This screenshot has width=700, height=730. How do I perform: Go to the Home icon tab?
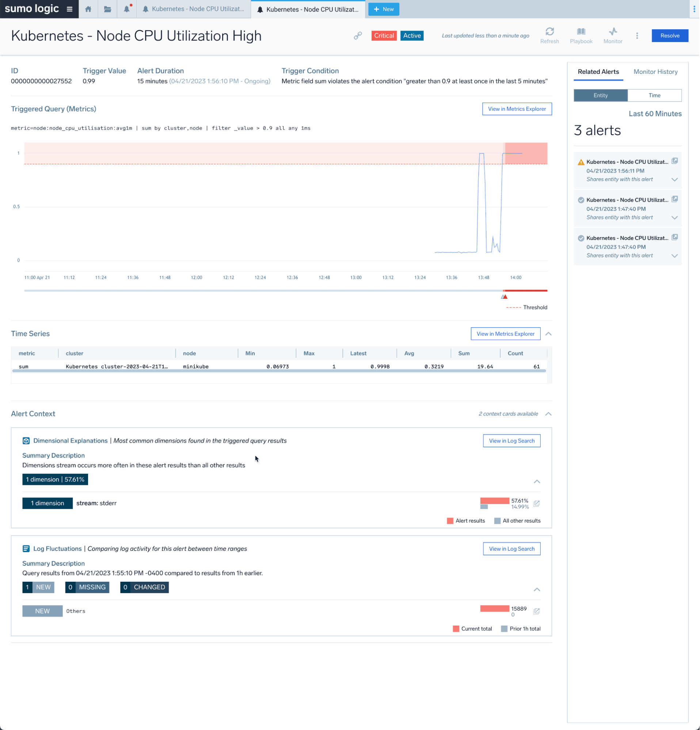[88, 9]
